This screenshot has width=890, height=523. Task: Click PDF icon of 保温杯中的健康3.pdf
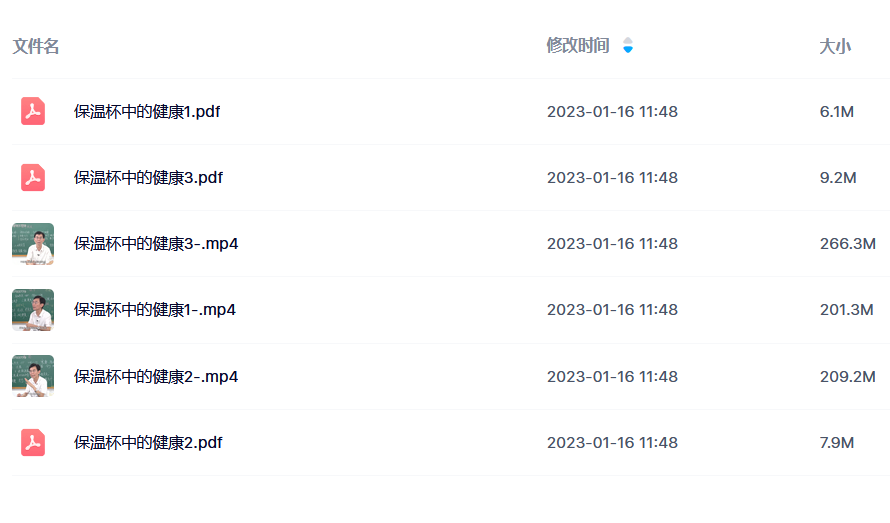click(33, 177)
